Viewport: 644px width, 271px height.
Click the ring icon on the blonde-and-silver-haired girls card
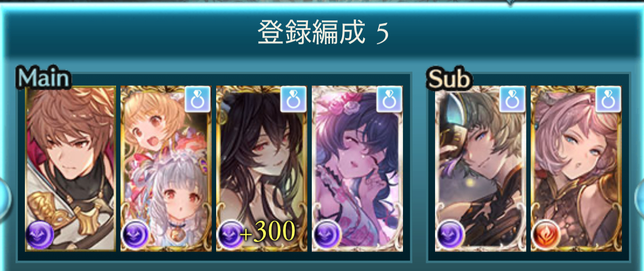click(x=197, y=99)
